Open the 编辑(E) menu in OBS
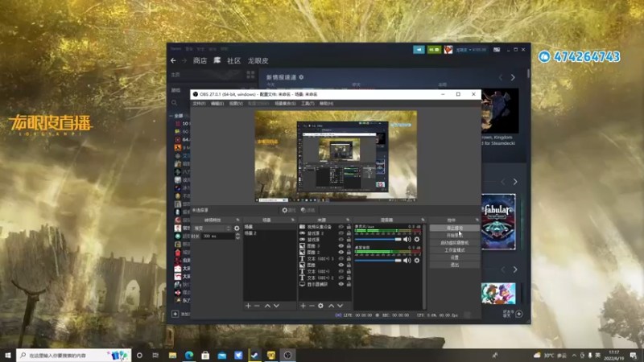 point(217,104)
